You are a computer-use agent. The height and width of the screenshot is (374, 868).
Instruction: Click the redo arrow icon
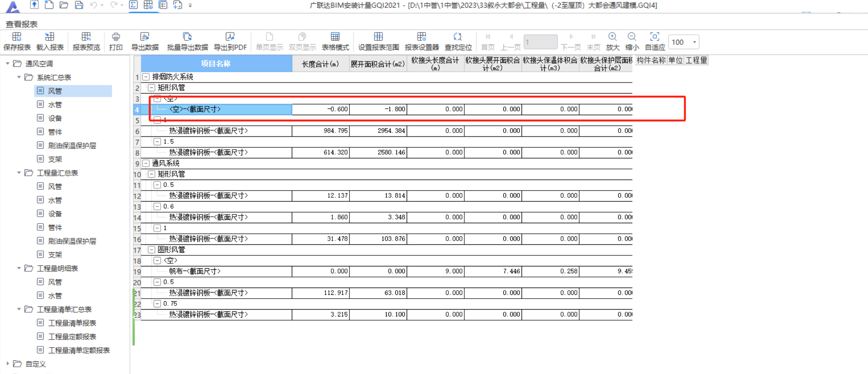113,5
